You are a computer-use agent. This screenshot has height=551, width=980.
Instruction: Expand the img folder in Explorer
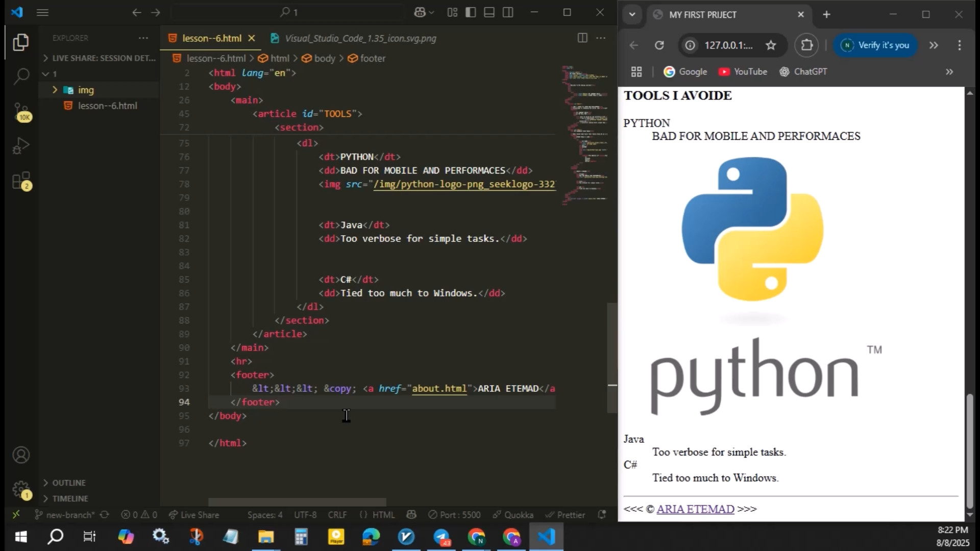pos(85,90)
